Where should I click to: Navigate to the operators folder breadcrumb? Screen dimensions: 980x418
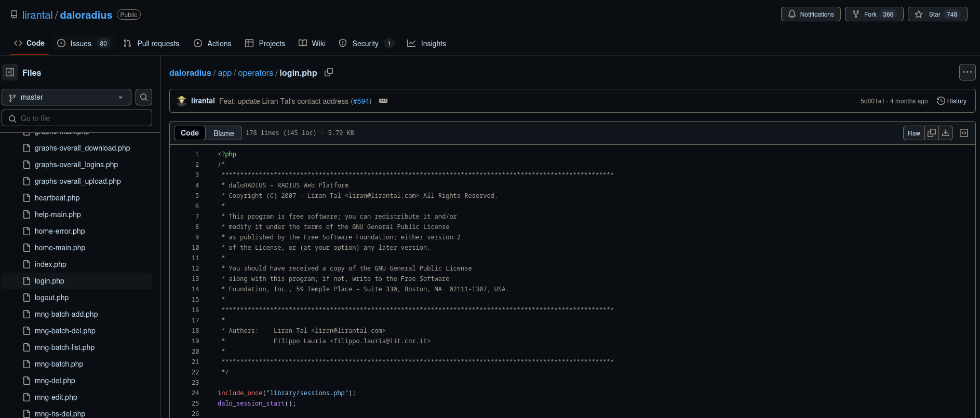click(256, 73)
